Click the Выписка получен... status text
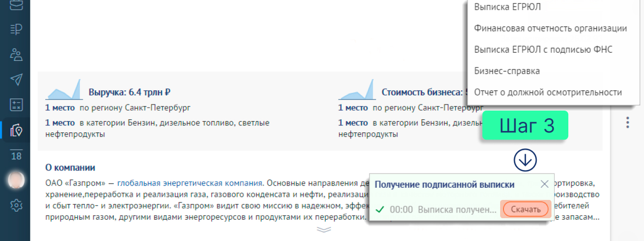 click(457, 209)
